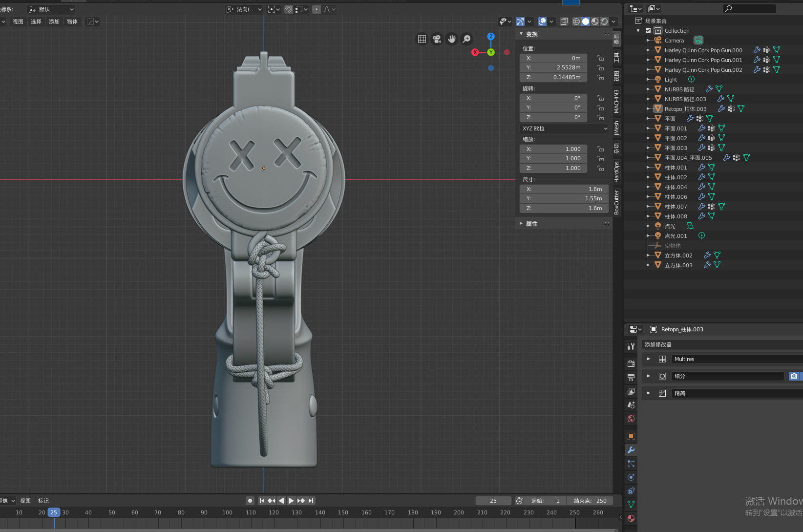
Task: Open the 物体 menu in viewport header
Action: tap(72, 21)
